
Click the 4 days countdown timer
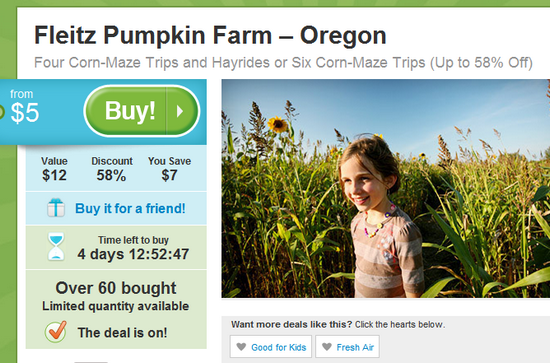coord(133,254)
